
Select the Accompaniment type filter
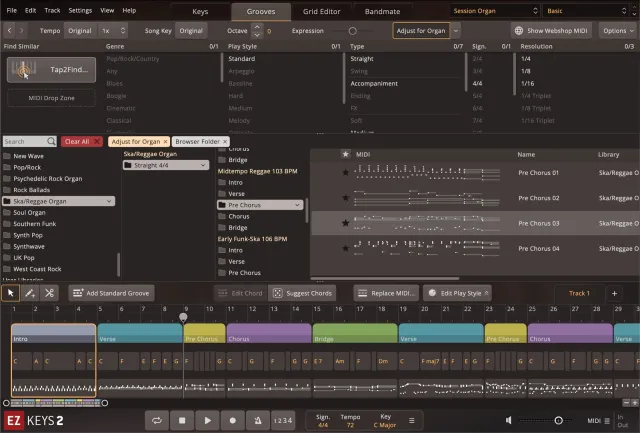pos(374,83)
